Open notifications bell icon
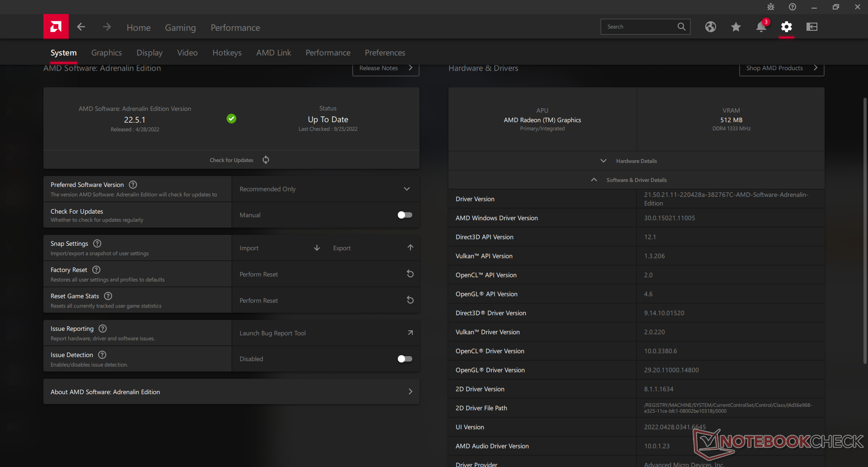 tap(761, 27)
